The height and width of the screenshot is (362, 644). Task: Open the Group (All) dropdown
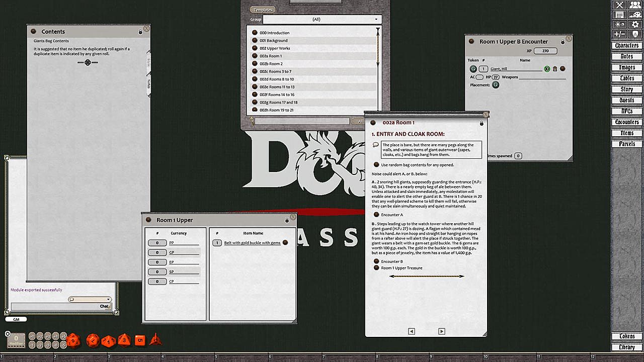(x=322, y=19)
